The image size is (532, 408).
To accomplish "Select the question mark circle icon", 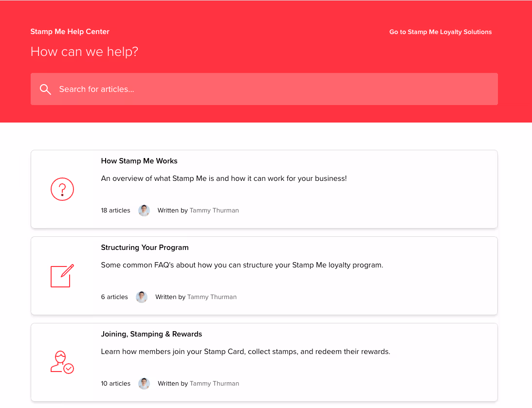I will pos(62,189).
